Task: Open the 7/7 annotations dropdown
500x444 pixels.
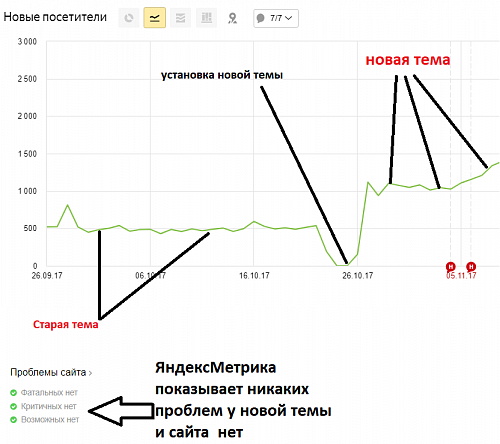Action: [276, 18]
